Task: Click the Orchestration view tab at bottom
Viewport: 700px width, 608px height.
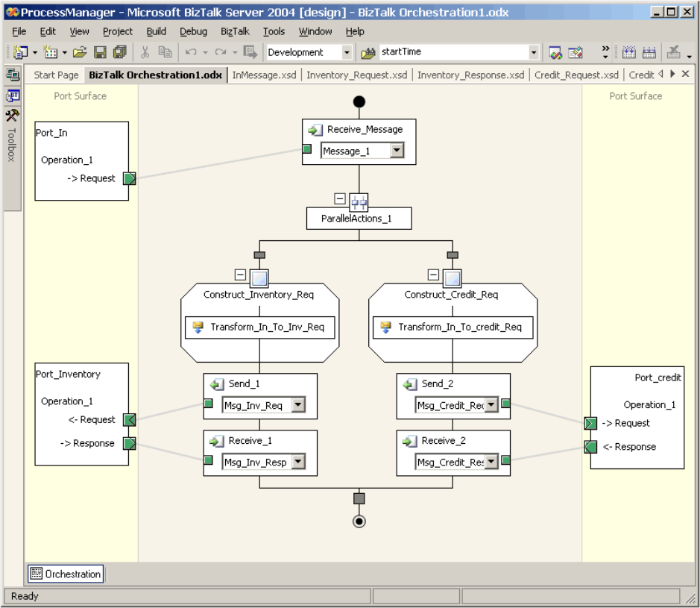Action: tap(66, 574)
